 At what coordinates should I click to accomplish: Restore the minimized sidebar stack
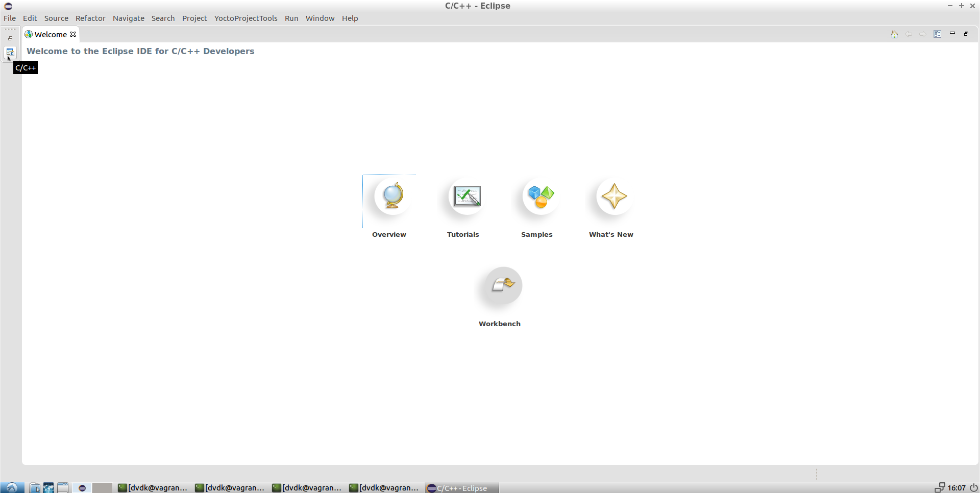click(x=10, y=38)
